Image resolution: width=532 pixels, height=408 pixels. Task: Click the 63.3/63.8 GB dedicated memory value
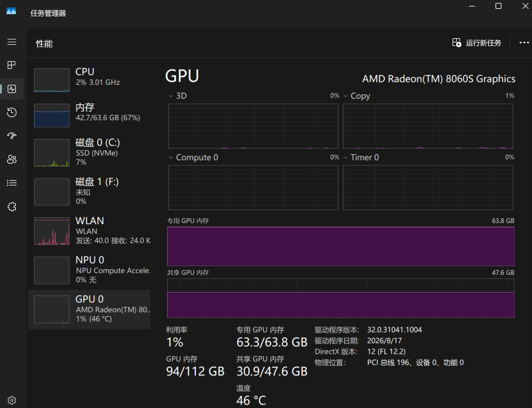coord(272,342)
